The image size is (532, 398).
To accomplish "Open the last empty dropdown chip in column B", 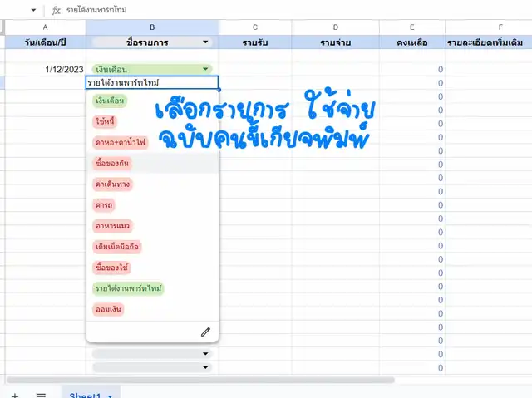I will (205, 366).
